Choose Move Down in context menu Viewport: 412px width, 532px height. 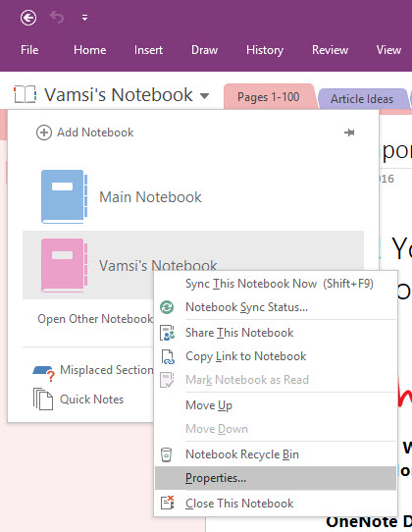pyautogui.click(x=276, y=429)
